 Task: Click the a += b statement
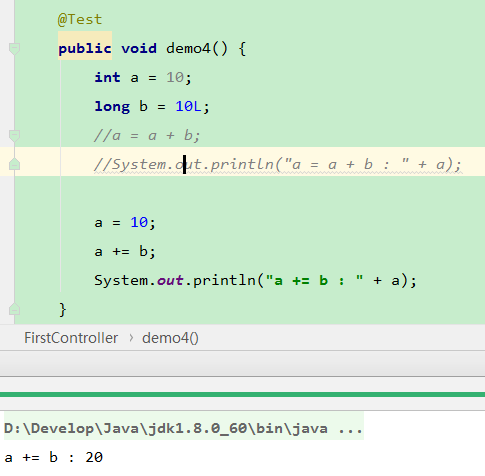(125, 251)
